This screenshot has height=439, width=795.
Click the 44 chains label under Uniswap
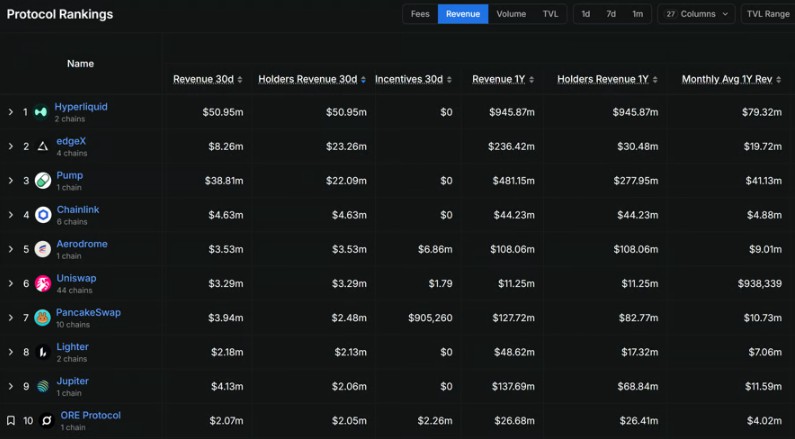pyautogui.click(x=74, y=290)
